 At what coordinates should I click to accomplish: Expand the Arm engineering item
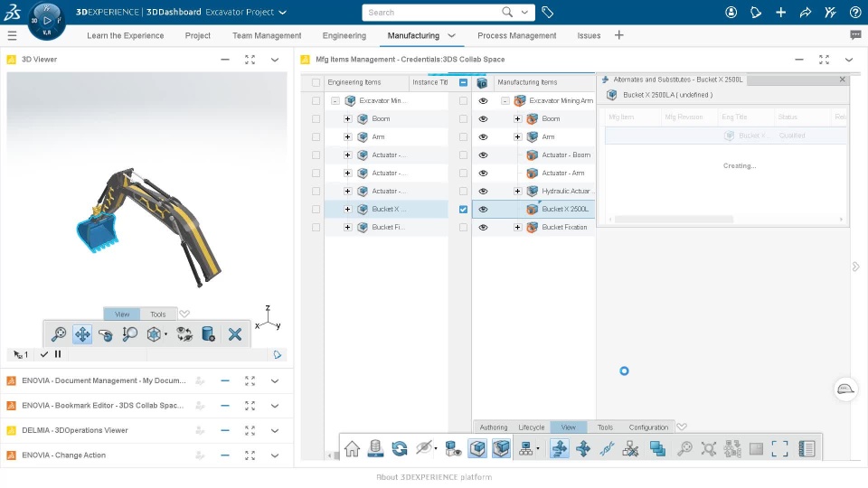(x=347, y=137)
